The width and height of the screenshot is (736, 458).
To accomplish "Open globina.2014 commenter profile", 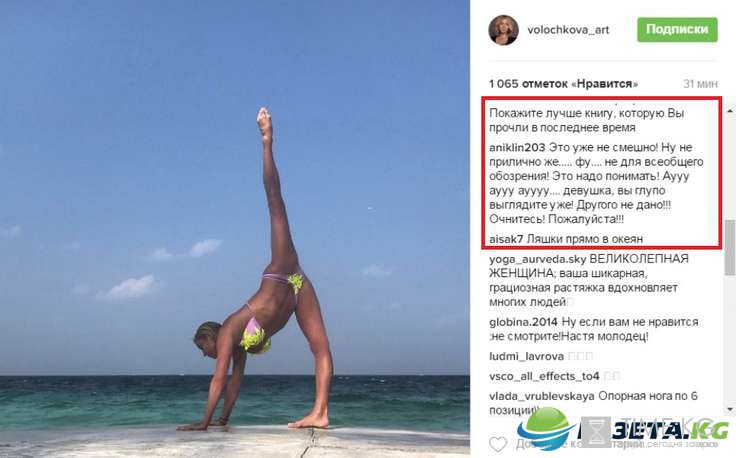I will click(523, 322).
